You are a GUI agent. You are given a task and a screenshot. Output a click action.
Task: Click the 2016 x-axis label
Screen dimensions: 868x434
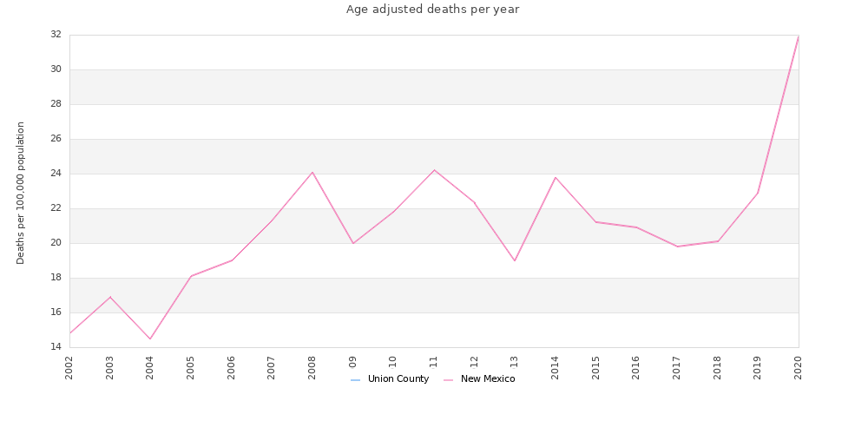coord(636,367)
